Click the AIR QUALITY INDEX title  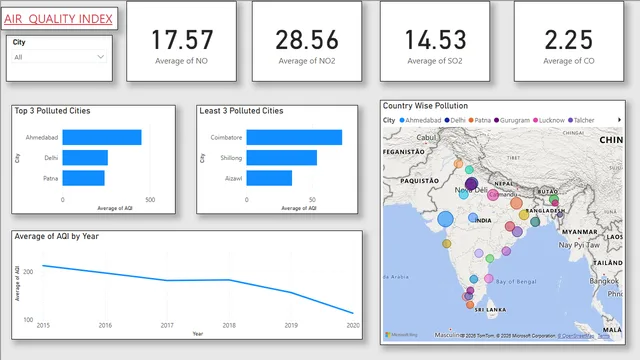pos(58,19)
